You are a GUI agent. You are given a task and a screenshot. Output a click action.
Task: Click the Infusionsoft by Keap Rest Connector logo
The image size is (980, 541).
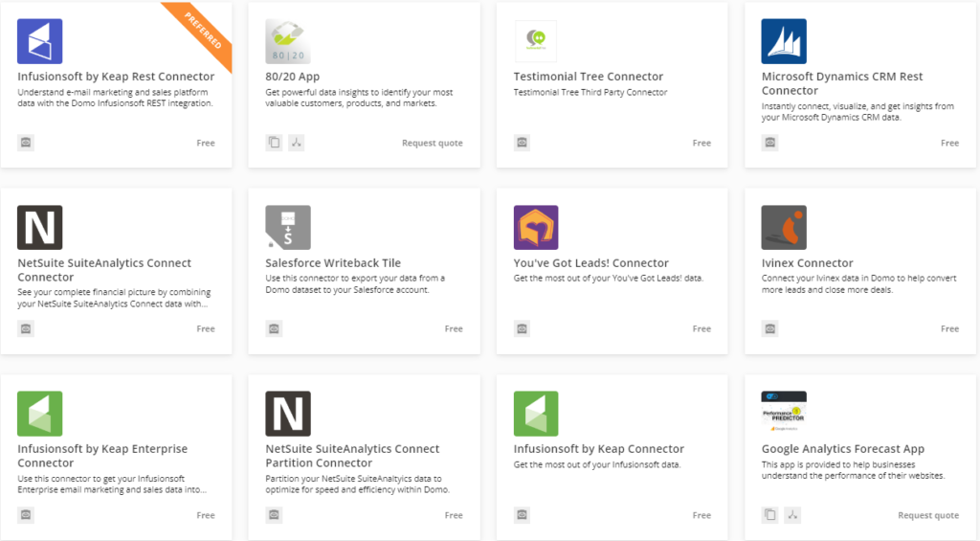(x=40, y=42)
